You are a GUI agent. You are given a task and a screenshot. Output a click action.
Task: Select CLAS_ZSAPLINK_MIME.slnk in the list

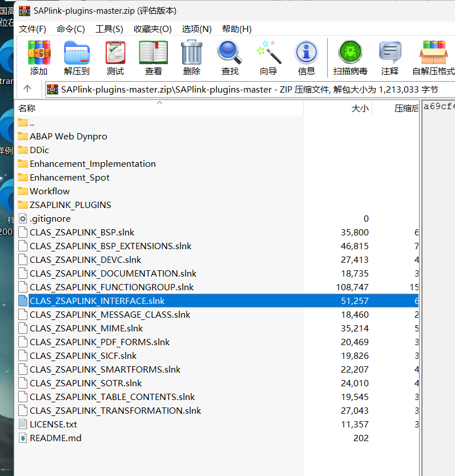tap(86, 328)
